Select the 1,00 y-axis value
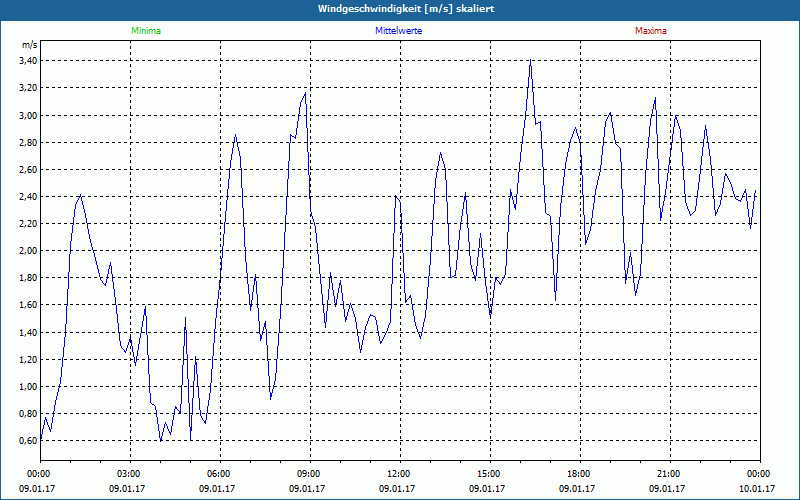The image size is (800, 500). pos(29,387)
